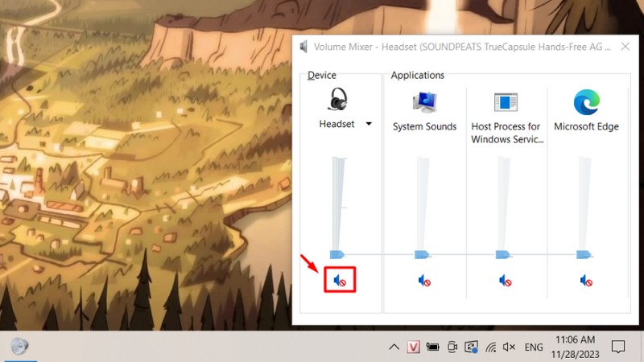The height and width of the screenshot is (362, 644).
Task: Show hidden icons in the system tray
Action: [394, 348]
